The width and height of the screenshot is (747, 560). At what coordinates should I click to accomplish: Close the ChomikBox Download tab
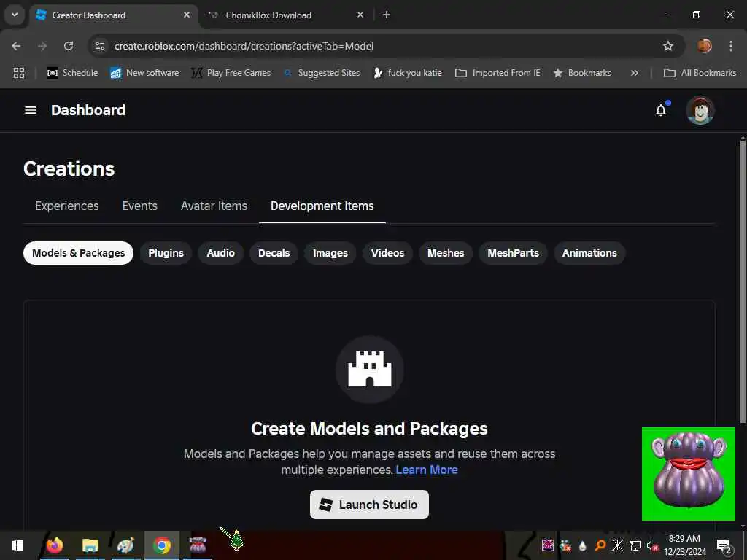pos(360,15)
